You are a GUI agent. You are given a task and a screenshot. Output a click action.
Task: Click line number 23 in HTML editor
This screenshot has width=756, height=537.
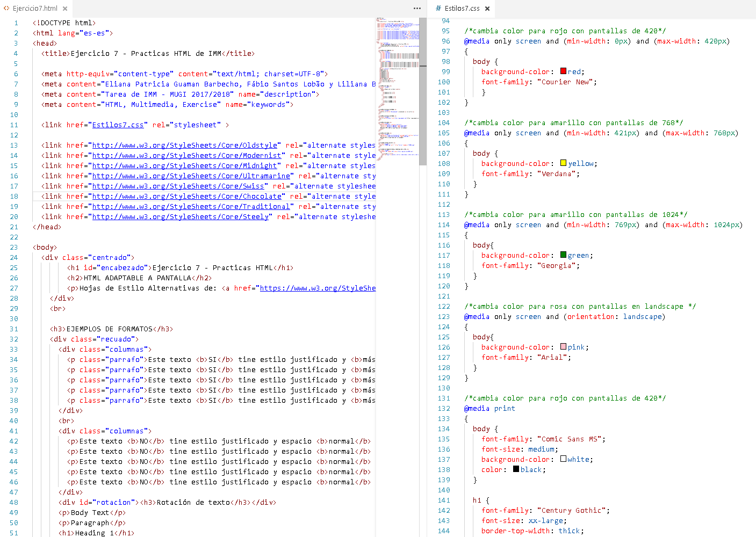click(x=13, y=248)
